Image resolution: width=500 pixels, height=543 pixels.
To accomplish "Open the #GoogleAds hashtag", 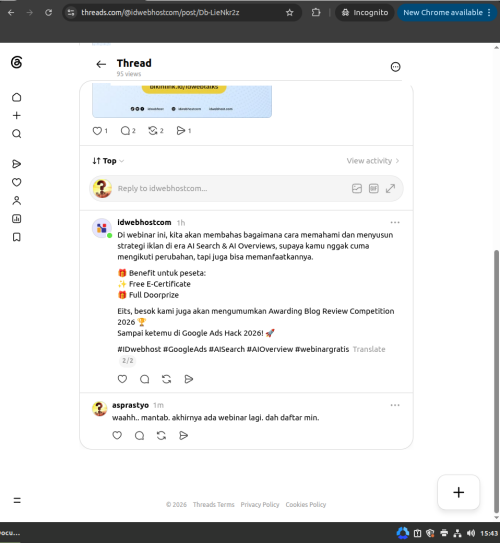I will coord(185,349).
